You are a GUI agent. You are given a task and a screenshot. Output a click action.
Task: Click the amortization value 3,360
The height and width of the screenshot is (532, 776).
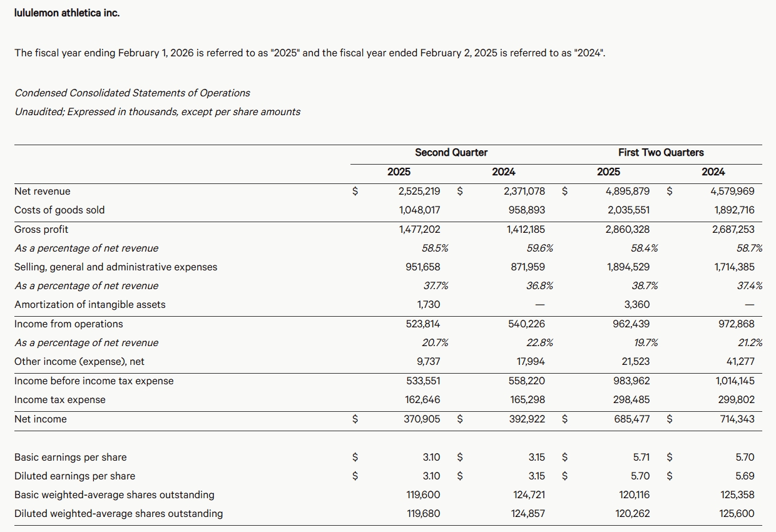(637, 305)
